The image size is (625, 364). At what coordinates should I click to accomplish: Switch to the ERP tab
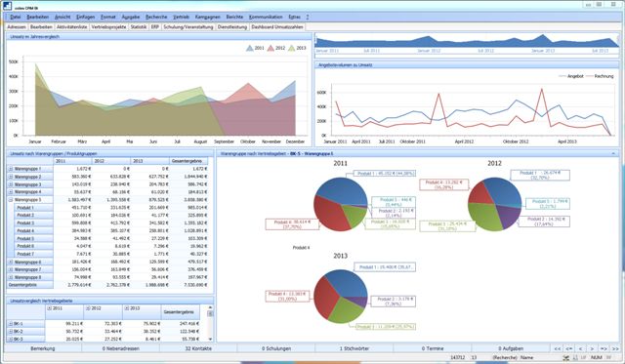155,27
